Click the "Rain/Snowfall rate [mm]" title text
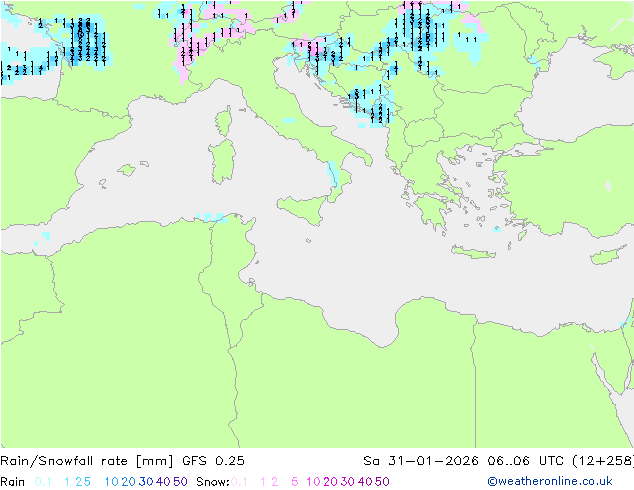The height and width of the screenshot is (490, 634). coord(87,461)
